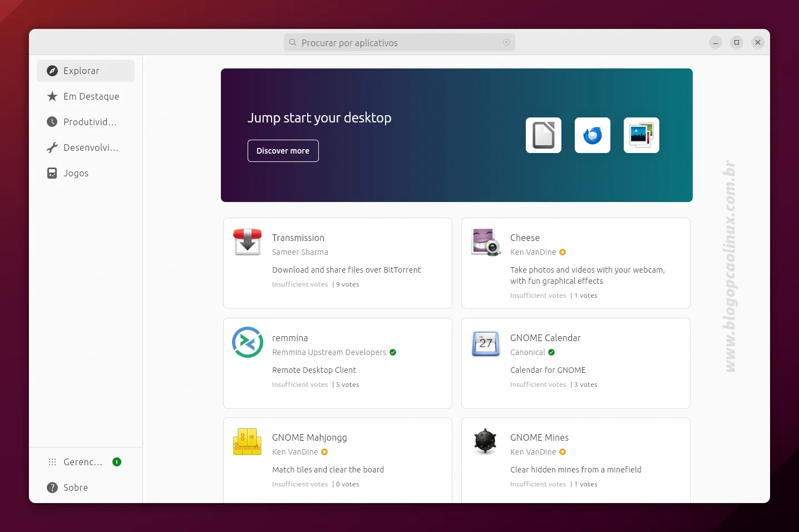Open the Em Destaque category
The height and width of the screenshot is (532, 799).
pyautogui.click(x=86, y=96)
